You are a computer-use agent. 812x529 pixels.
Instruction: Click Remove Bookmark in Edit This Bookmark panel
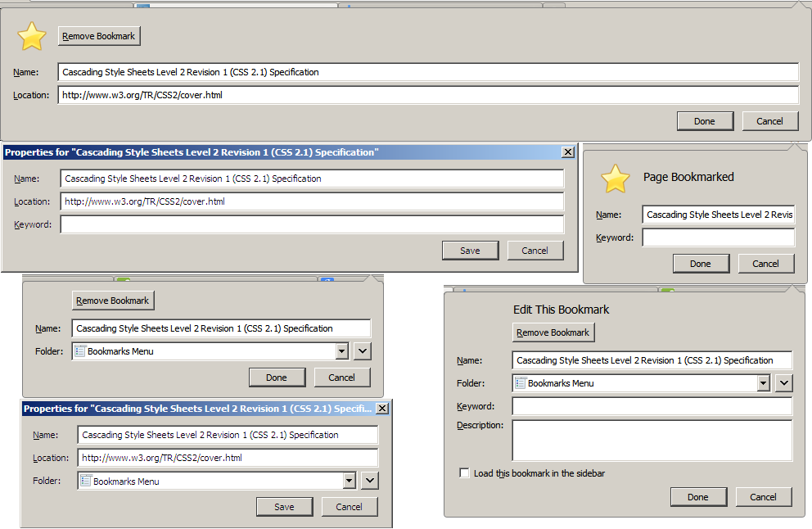(553, 332)
